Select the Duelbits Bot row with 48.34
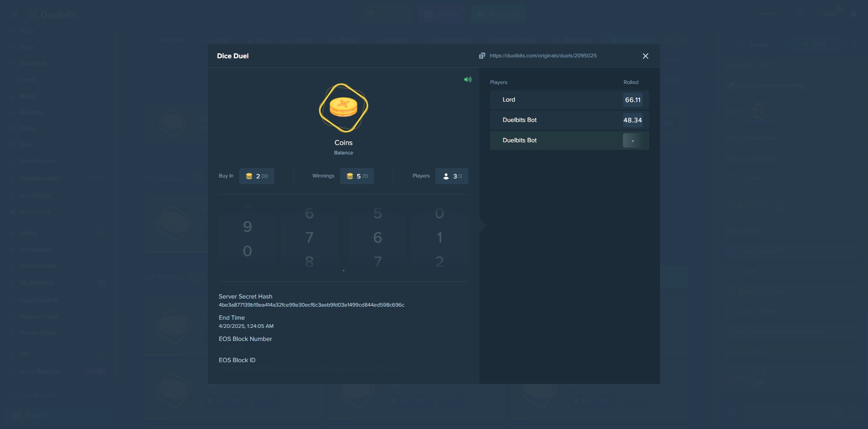The height and width of the screenshot is (429, 868). pyautogui.click(x=570, y=120)
